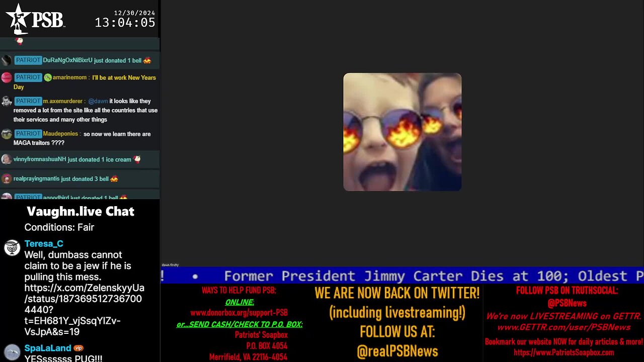Click 'WAYS TO HELP FUND PSB:' heading
Viewport: 644px width, 362px height.
239,290
